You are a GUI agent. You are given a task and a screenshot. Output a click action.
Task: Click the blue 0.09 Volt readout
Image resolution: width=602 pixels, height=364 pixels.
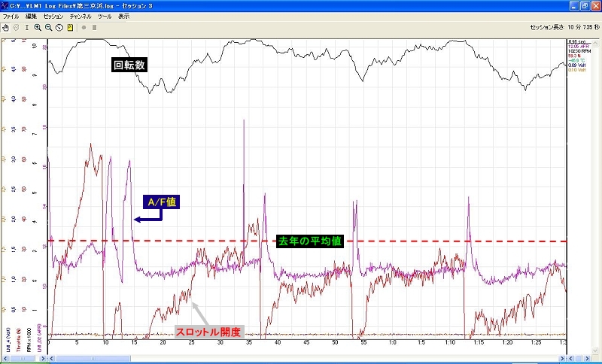[576, 65]
